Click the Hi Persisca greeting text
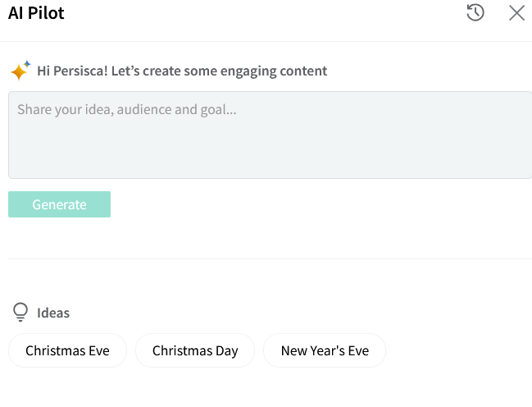This screenshot has height=407, width=532. [x=182, y=71]
